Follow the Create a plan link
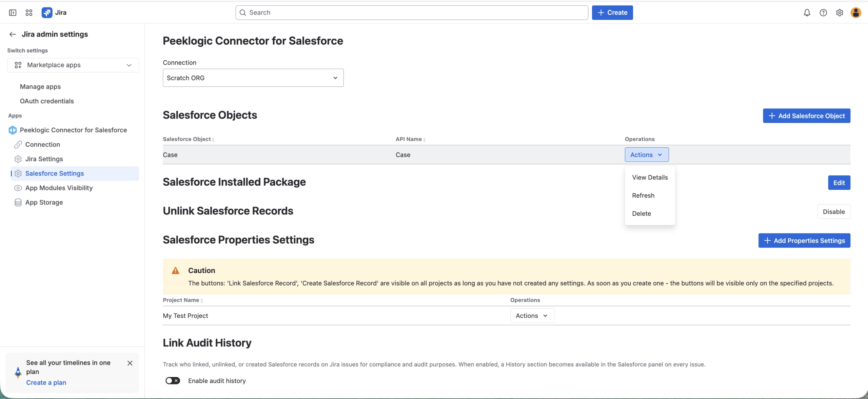 tap(46, 383)
